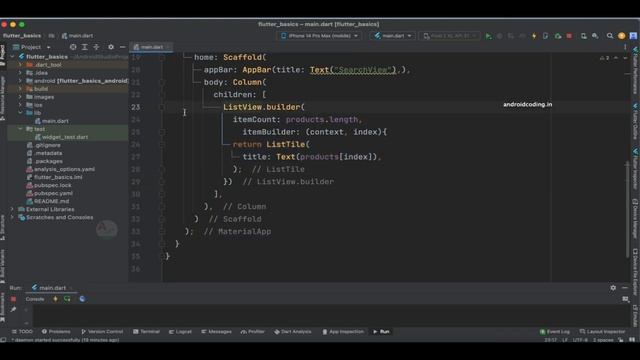The image size is (640, 360).
Task: Expand the build folder
Action: 20,89
